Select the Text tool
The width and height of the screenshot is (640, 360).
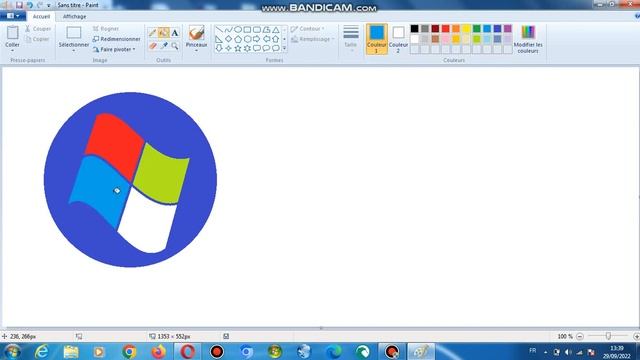pyautogui.click(x=175, y=33)
